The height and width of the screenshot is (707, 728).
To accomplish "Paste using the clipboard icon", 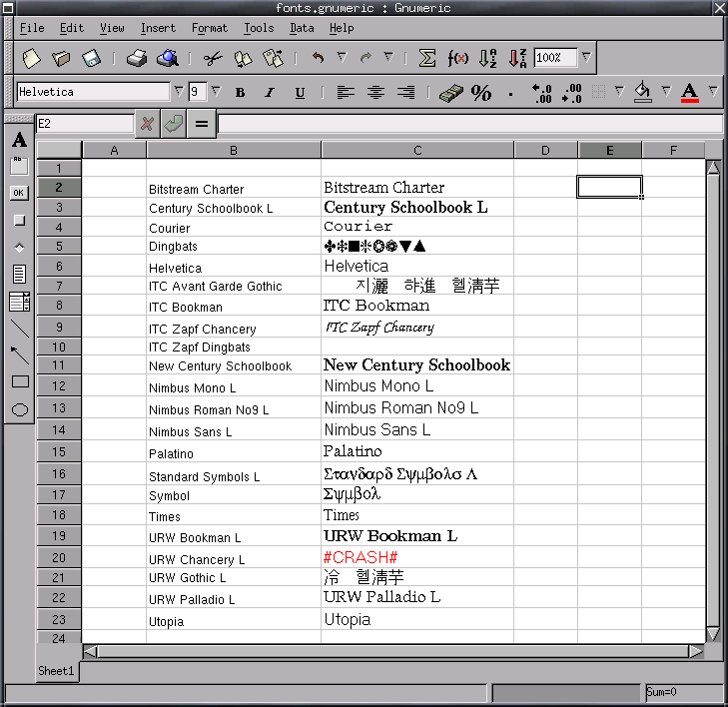I will point(273,59).
